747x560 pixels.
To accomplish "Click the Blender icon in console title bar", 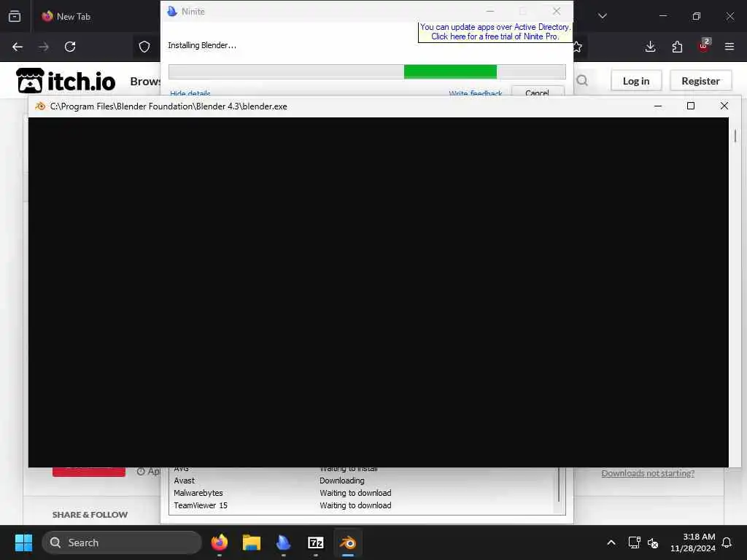I will pos(40,106).
